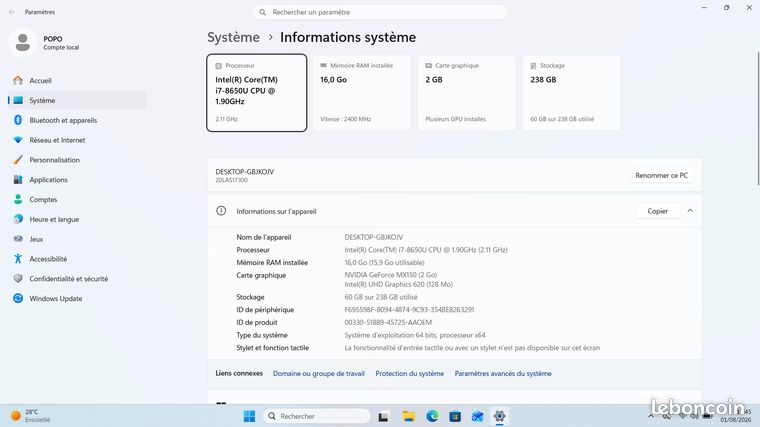
Task: Collapse the Informations sur l'appareil section
Action: pos(690,211)
